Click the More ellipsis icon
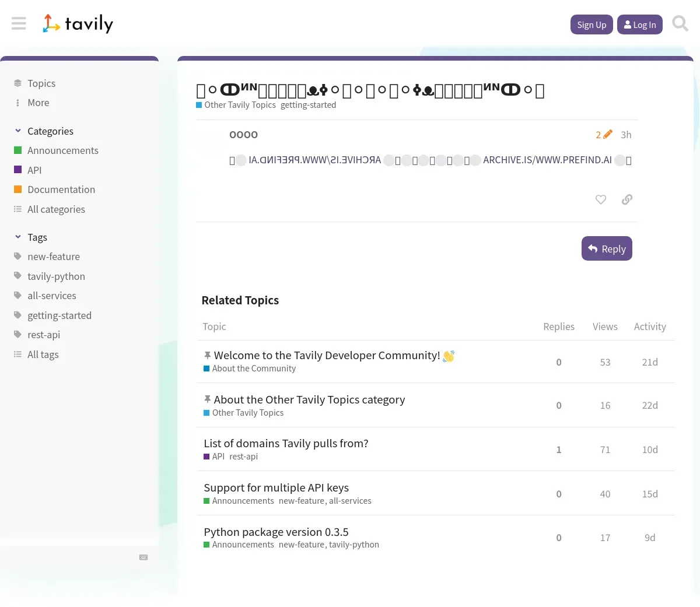Image resolution: width=700 pixels, height=607 pixels. tap(17, 103)
